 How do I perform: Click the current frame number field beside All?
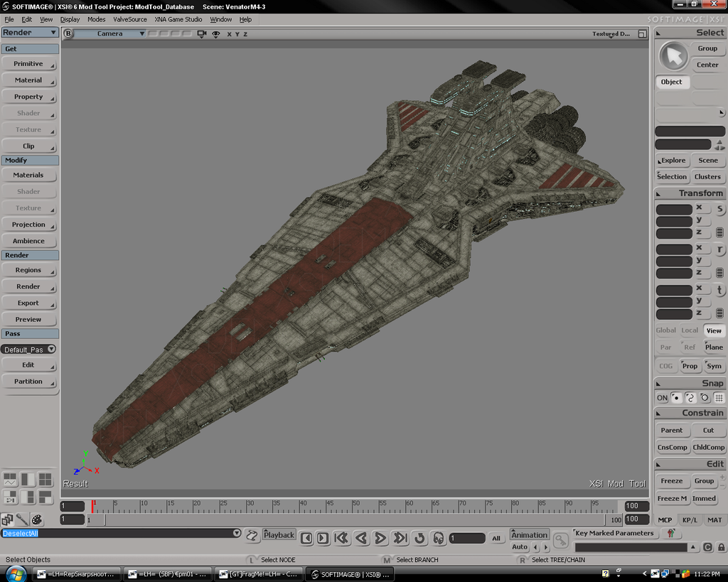[x=467, y=539]
